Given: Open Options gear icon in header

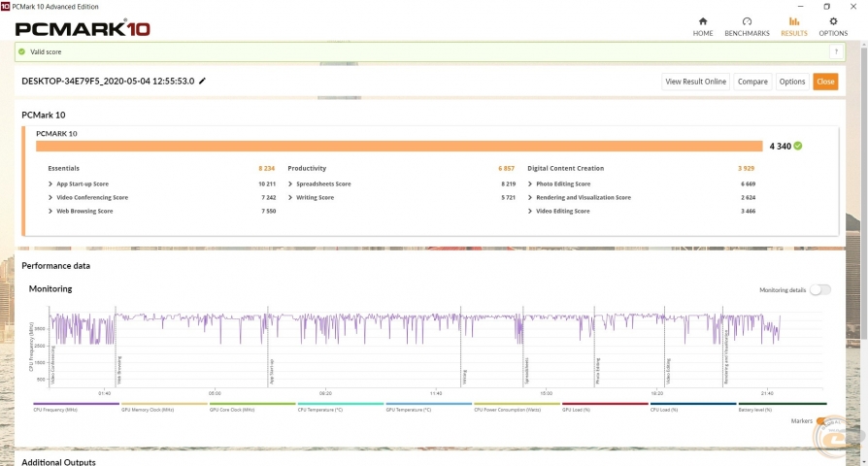Looking at the screenshot, I should [x=833, y=21].
